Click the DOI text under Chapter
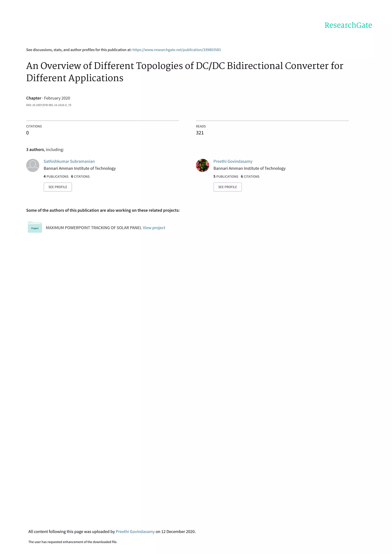Image resolution: width=392 pixels, height=554 pixels. (x=48, y=105)
